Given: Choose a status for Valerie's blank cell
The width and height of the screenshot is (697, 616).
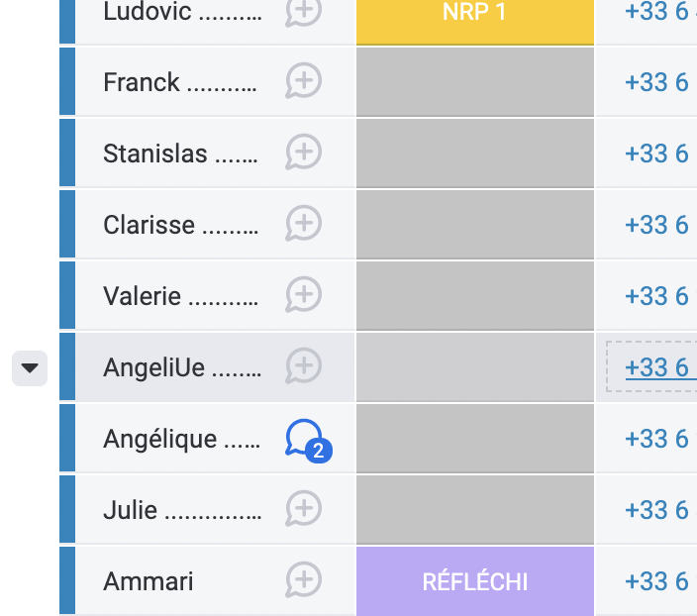Looking at the screenshot, I should 475,296.
